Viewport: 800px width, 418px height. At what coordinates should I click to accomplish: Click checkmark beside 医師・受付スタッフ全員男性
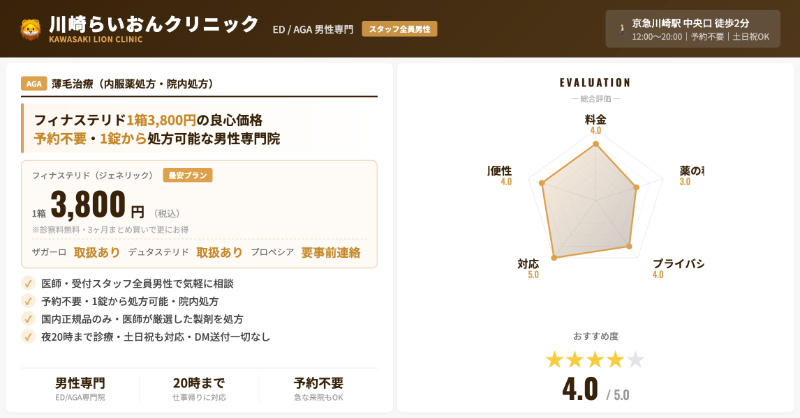coord(28,284)
